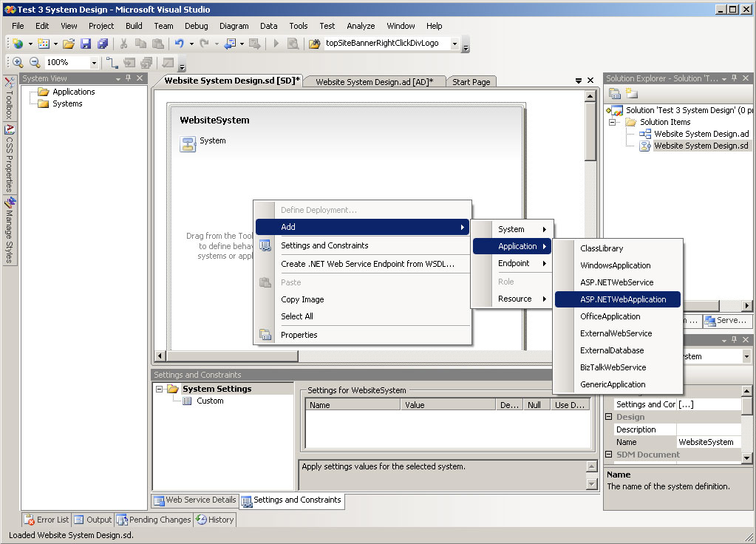Screen dimensions: 756x544
Task: Click the diagram horizontal scrollbar thumb
Action: coord(232,356)
